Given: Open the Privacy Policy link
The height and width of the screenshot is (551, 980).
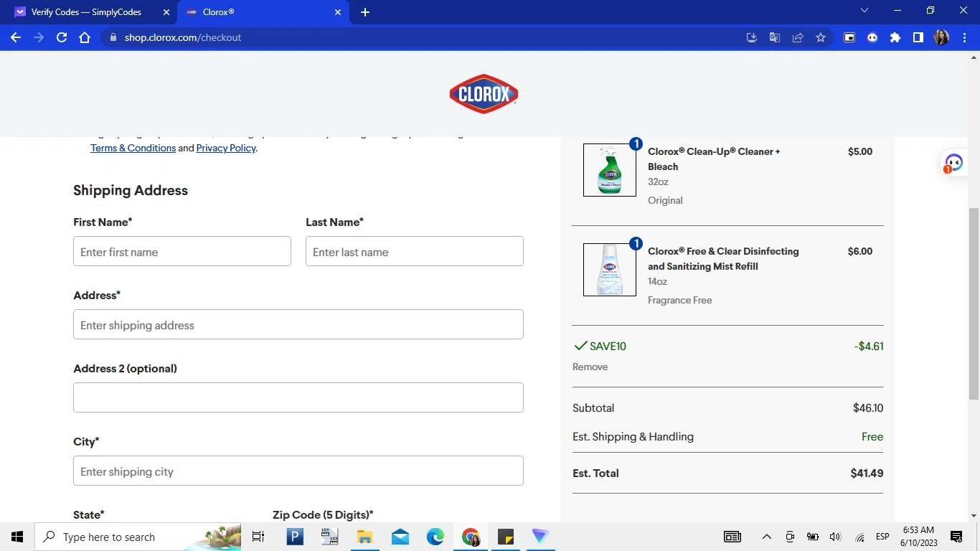Looking at the screenshot, I should (226, 148).
